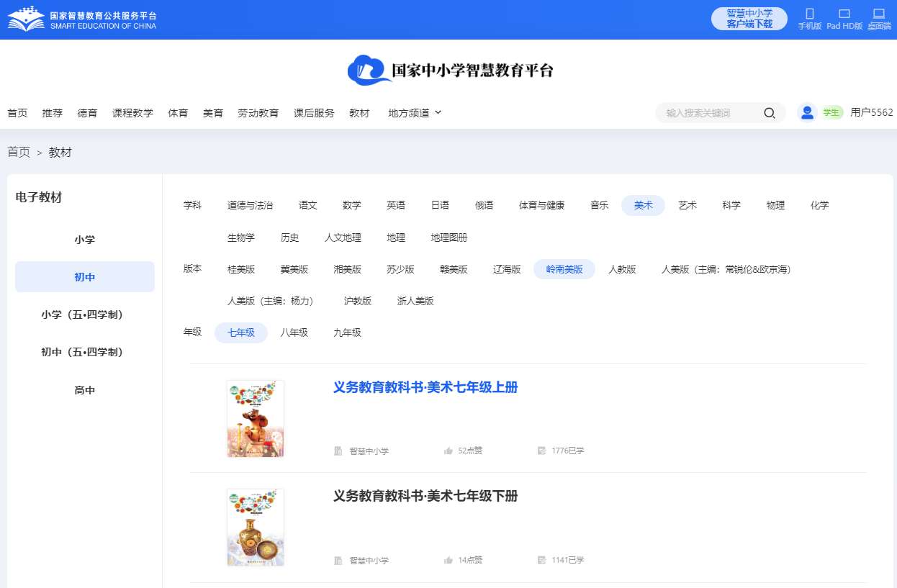897x588 pixels.
Task: Select the 湘美版 edition
Action: [347, 269]
